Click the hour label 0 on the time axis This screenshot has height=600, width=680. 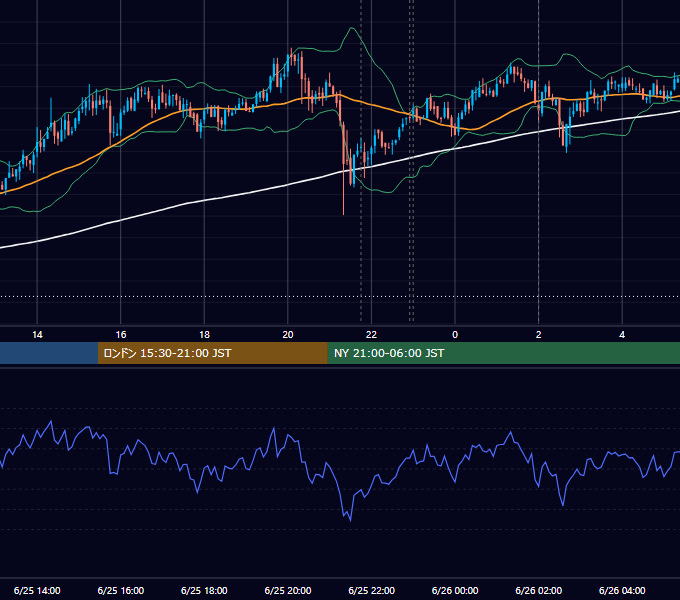coord(455,335)
